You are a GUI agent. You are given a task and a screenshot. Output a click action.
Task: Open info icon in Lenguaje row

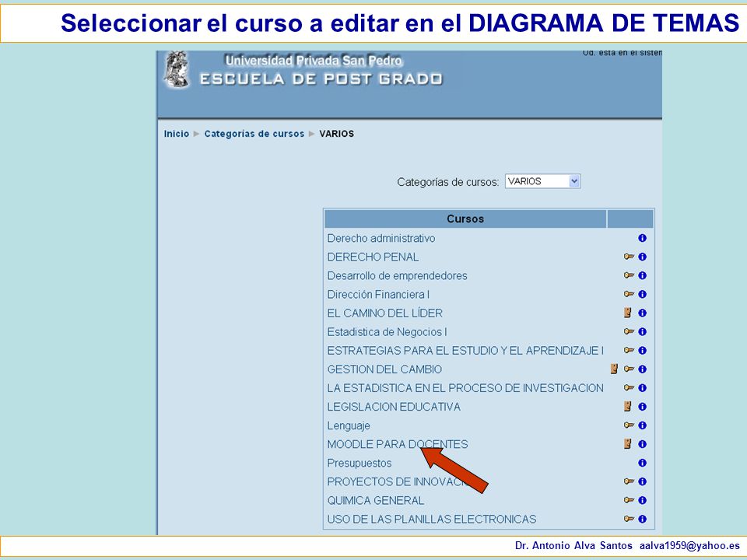(x=642, y=425)
